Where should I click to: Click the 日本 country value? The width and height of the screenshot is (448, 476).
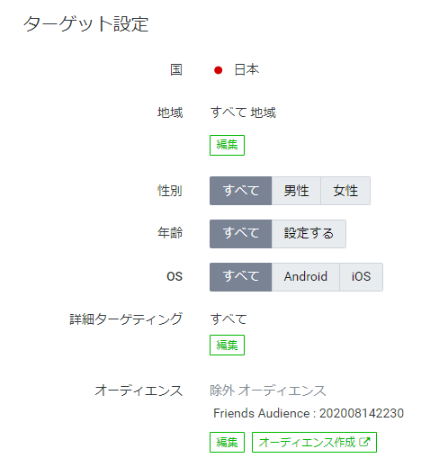point(246,70)
